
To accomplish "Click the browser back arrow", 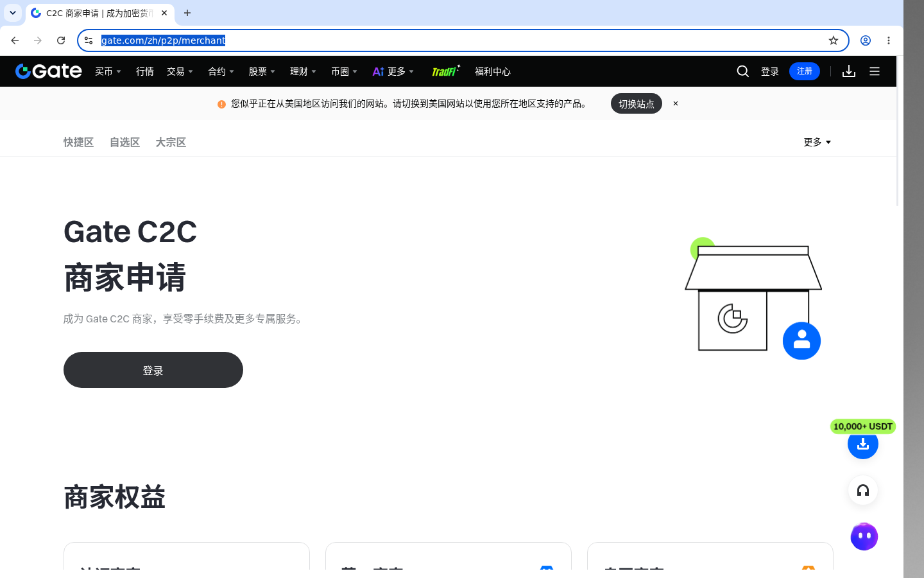I will click(15, 40).
